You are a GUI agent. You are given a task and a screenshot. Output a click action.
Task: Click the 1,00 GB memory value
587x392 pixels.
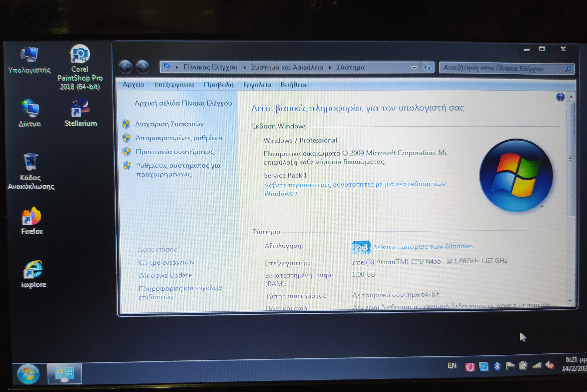tap(363, 275)
